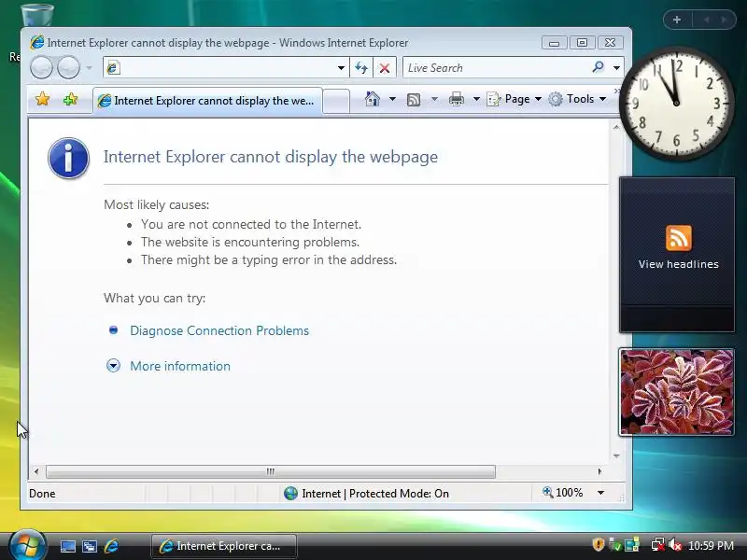Click the Diagnose Connection Problems link

point(219,330)
